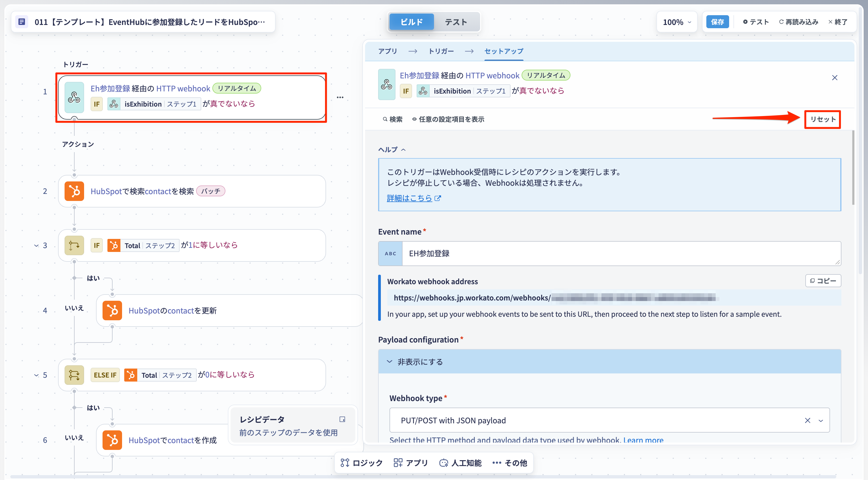Click the 'が0に等しいなら' condition text in step 5

(x=226, y=375)
